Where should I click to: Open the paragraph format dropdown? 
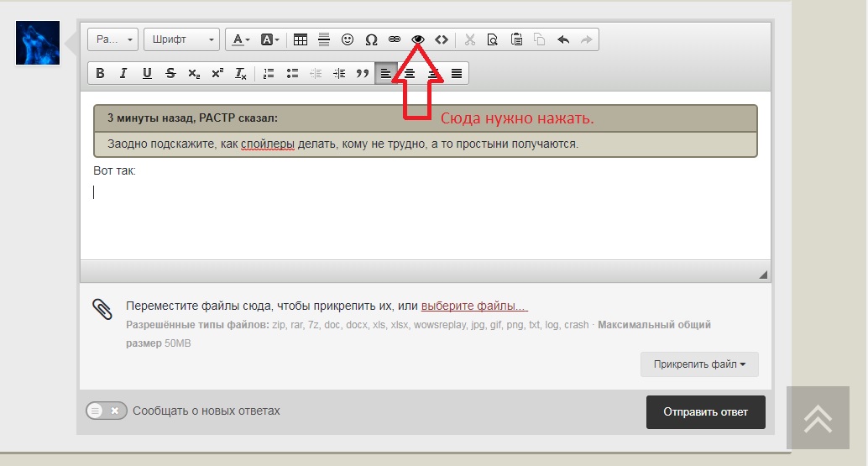coord(113,39)
